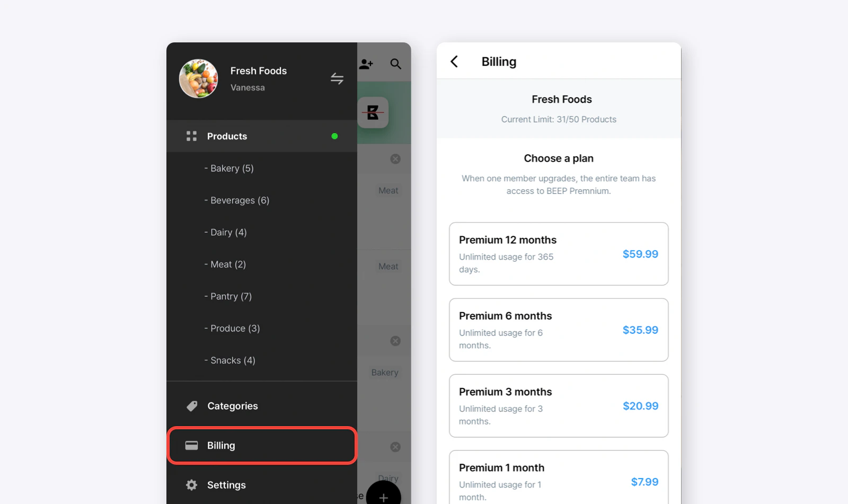
Task: Click the Categories tag icon
Action: coord(192,406)
